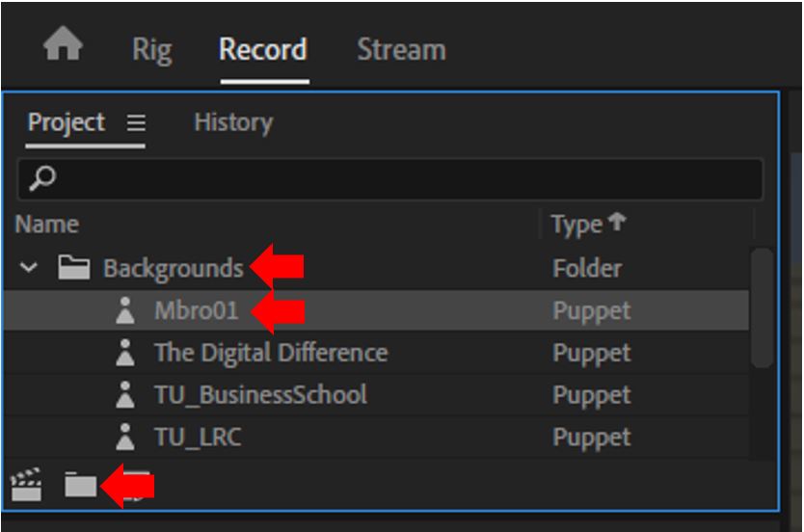Focus the project search input field
Screen dimensions: 804x532
tap(390, 179)
